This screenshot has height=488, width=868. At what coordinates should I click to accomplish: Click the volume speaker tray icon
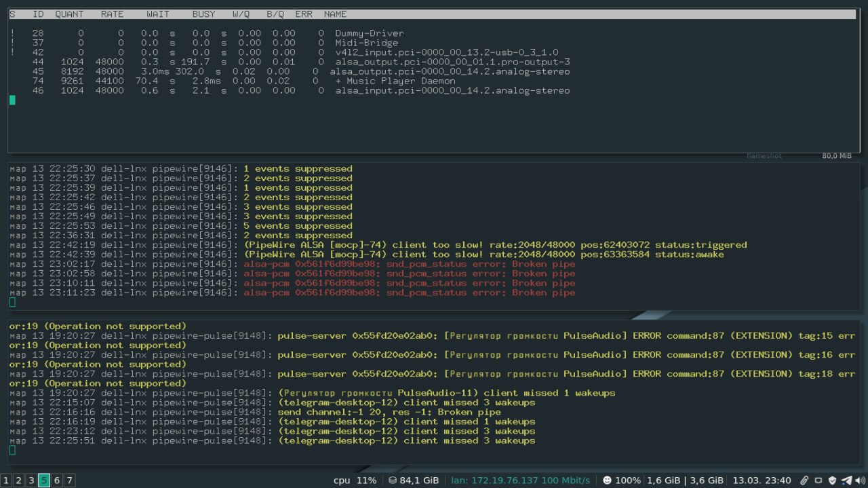860,481
